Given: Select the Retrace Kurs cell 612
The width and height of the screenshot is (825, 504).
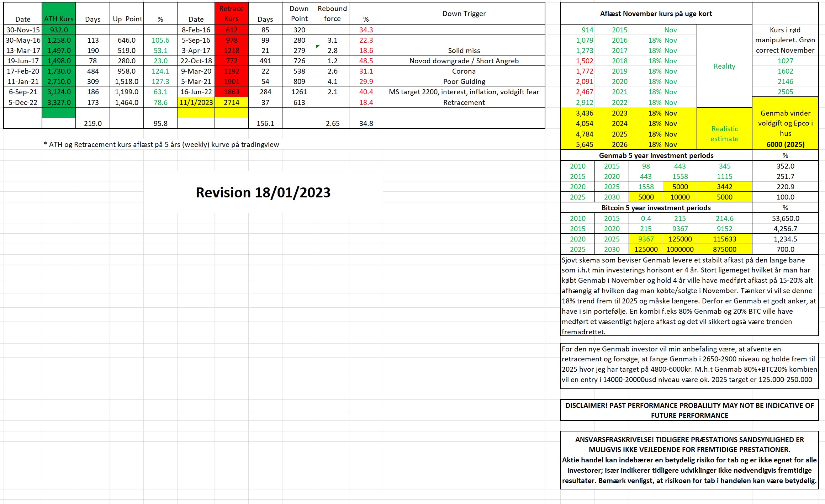Looking at the screenshot, I should pos(232,30).
